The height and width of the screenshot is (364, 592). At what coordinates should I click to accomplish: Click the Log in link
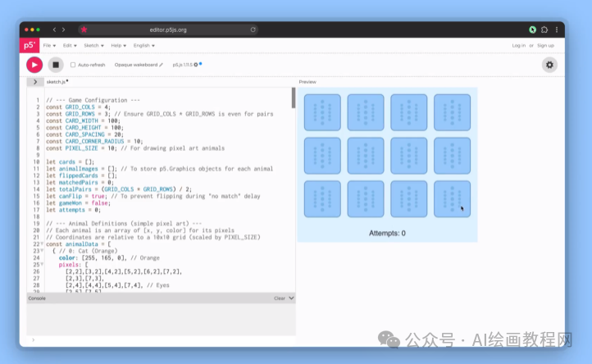(518, 45)
